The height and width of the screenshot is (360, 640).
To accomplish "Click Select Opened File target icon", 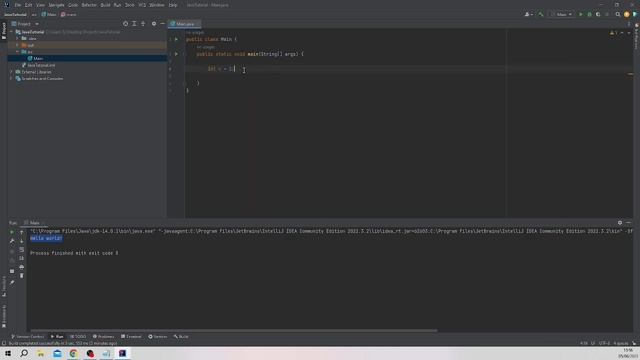I will pyautogui.click(x=125, y=24).
